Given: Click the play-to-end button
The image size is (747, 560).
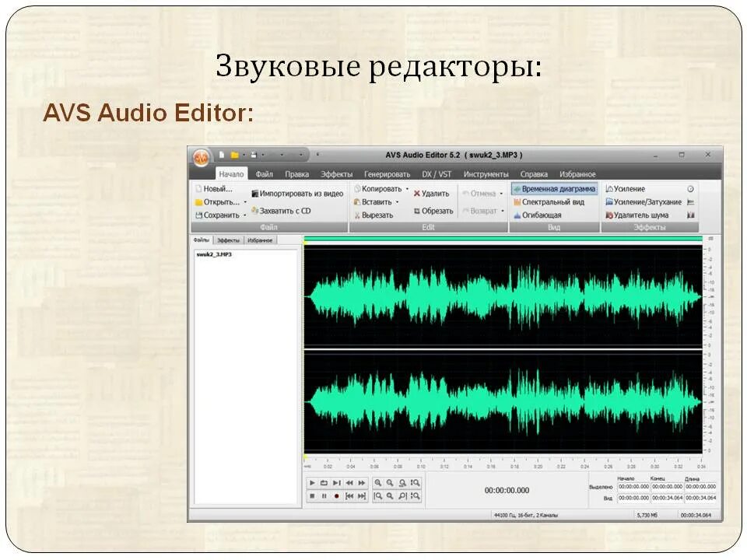Looking at the screenshot, I should [337, 483].
